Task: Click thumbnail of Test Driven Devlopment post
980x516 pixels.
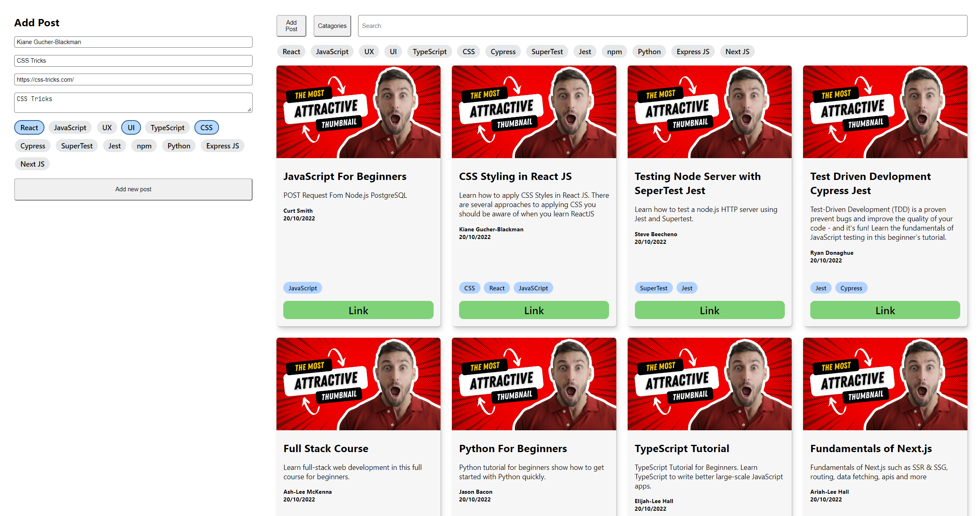Action: [x=885, y=112]
